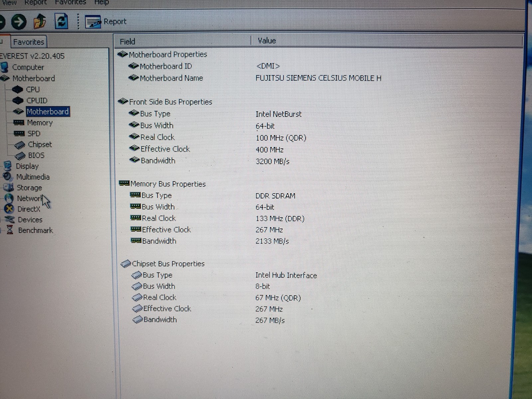Click the Network globe icon in tree
The height and width of the screenshot is (399, 532).
click(x=9, y=199)
